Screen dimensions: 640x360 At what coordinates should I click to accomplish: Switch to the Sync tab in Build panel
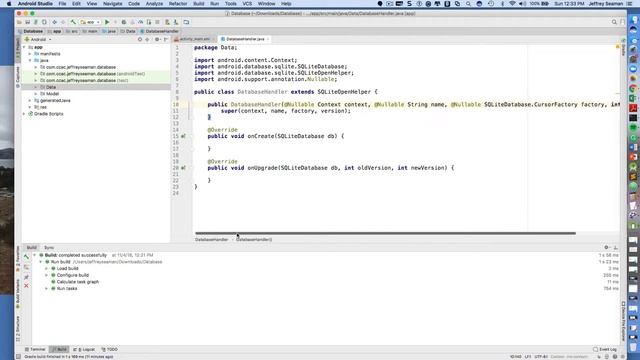point(49,248)
